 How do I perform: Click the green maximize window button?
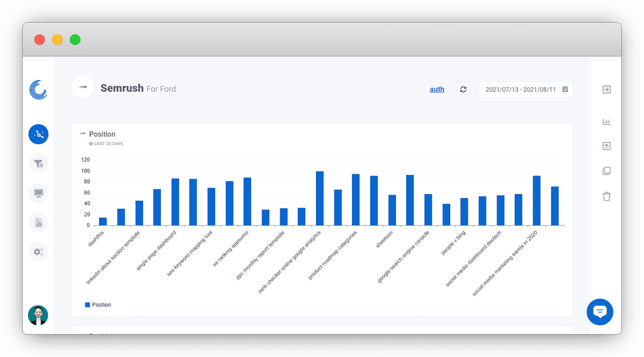(75, 40)
